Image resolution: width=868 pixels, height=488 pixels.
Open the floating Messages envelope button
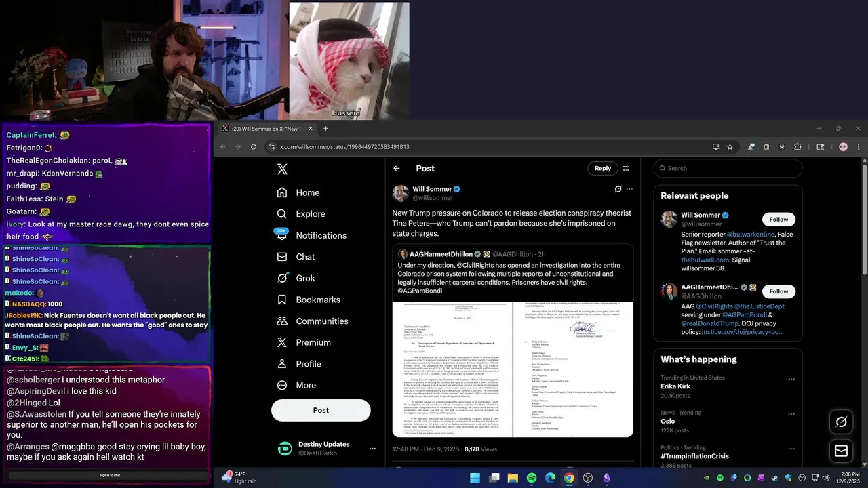pos(841,451)
